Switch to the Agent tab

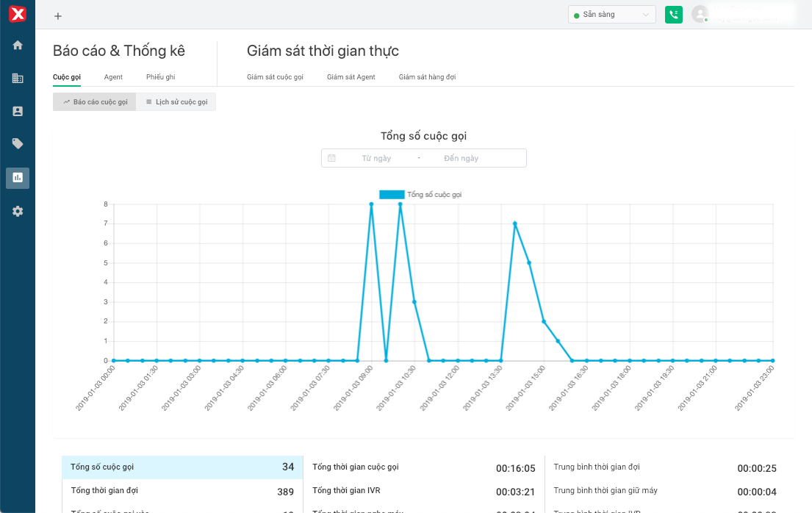pos(113,76)
